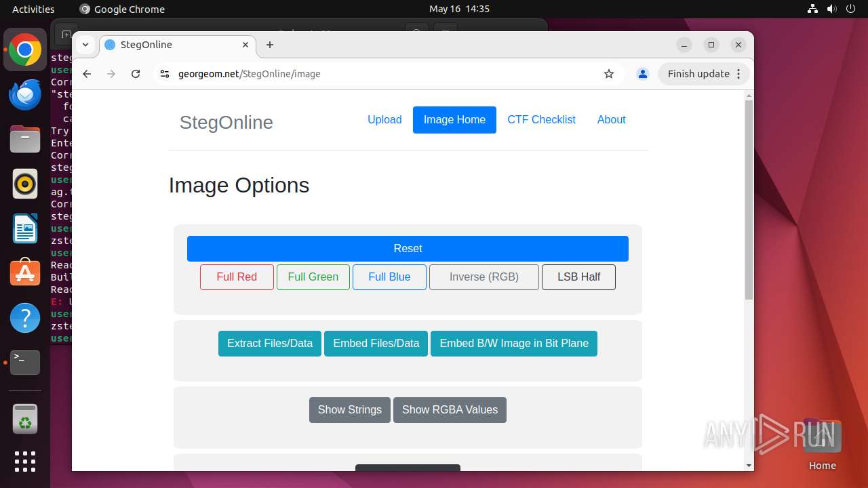Open Finish update menu
Screen dimensions: 868x488
point(704,74)
